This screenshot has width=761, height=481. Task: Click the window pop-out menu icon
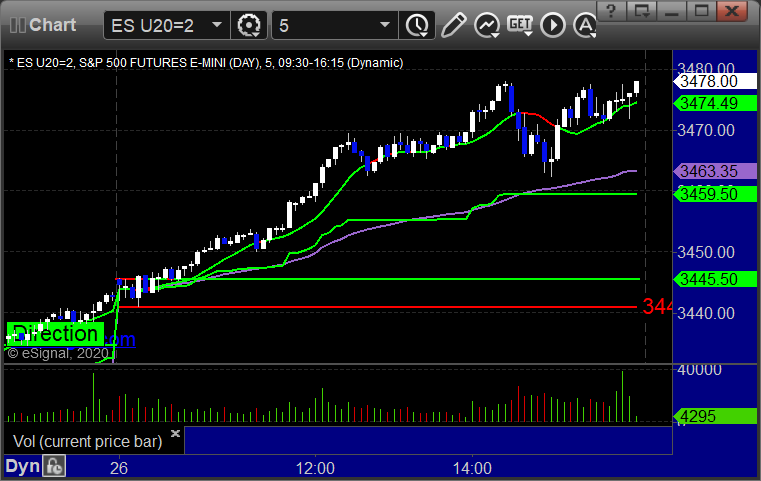642,10
